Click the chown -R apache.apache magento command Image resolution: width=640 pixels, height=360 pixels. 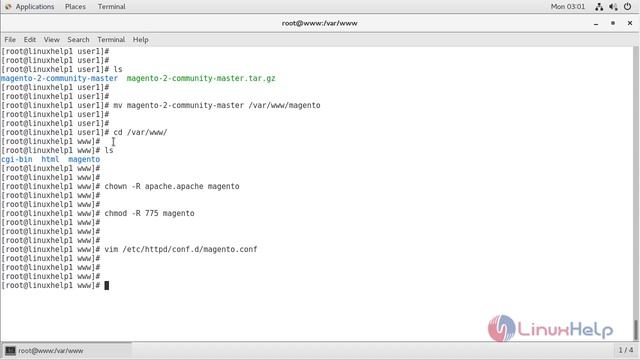click(x=172, y=186)
